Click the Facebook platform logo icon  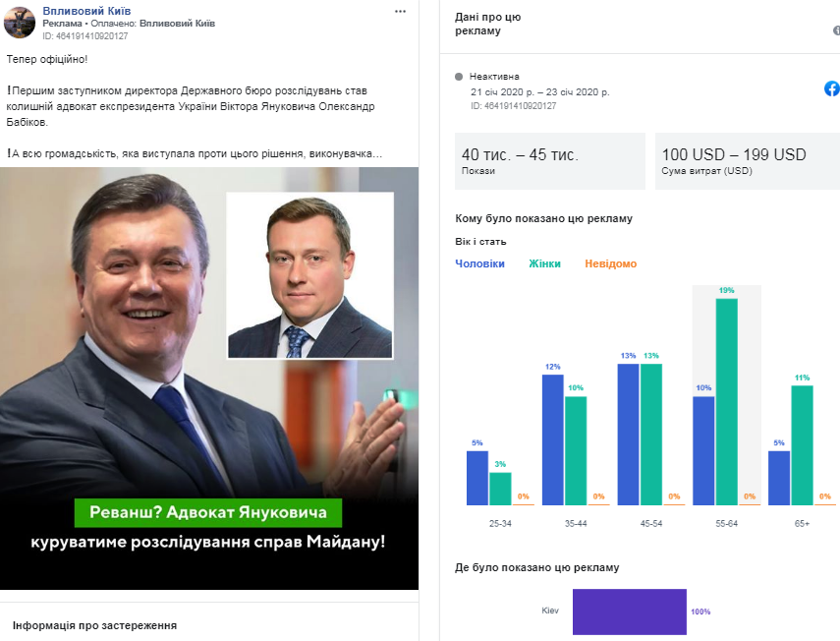(831, 88)
